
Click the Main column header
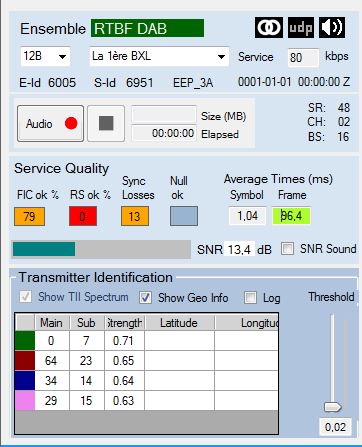pos(52,323)
